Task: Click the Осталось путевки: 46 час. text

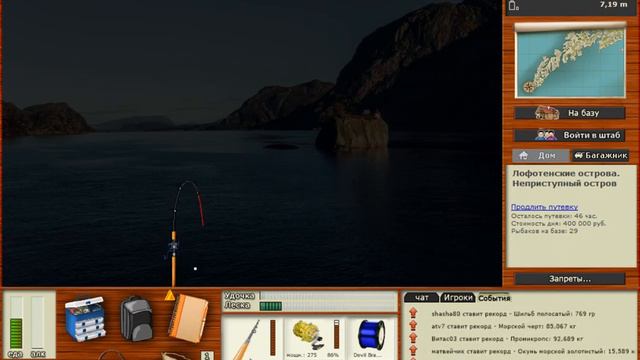Action: coord(553,216)
